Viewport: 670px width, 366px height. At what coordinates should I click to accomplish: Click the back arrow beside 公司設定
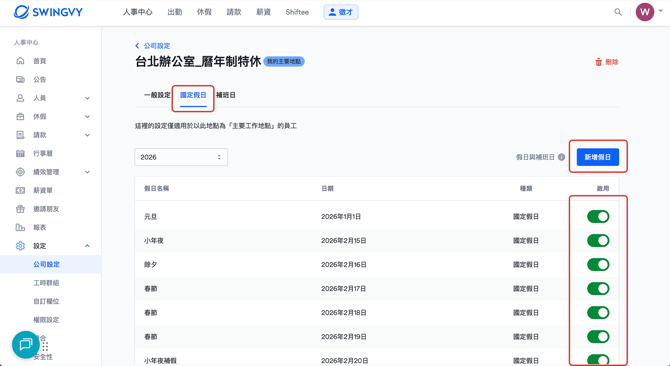pos(137,46)
